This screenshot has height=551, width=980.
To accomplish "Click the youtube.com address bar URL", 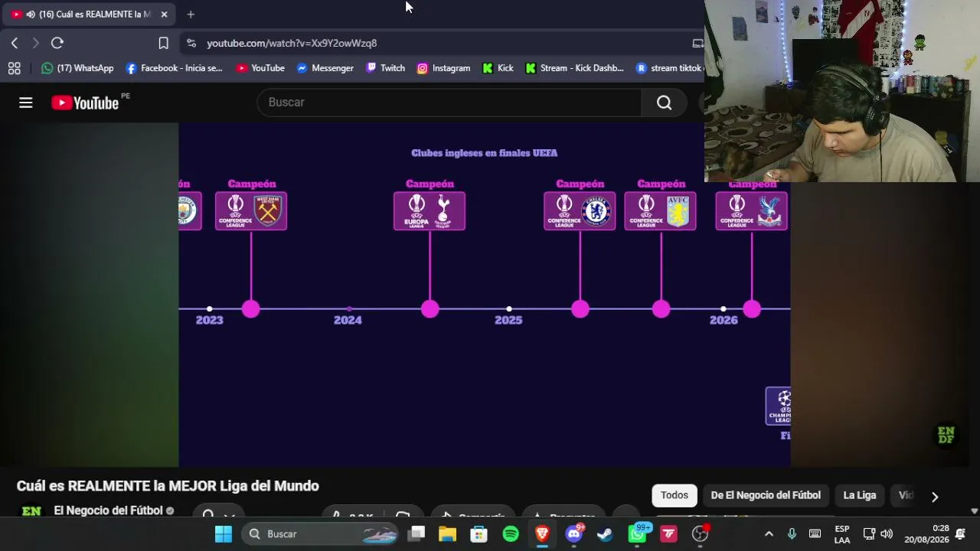I will tap(292, 43).
